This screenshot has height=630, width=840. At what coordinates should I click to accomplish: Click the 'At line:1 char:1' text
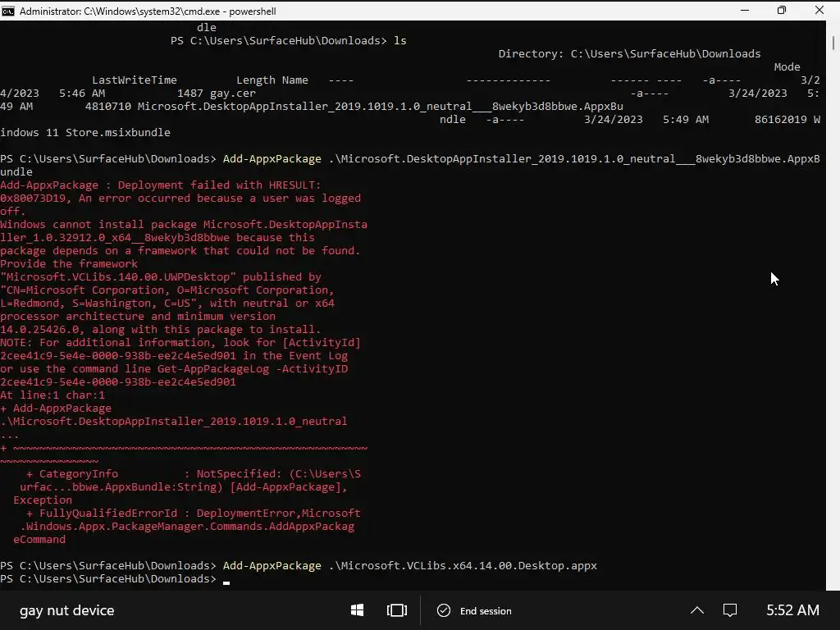(52, 395)
